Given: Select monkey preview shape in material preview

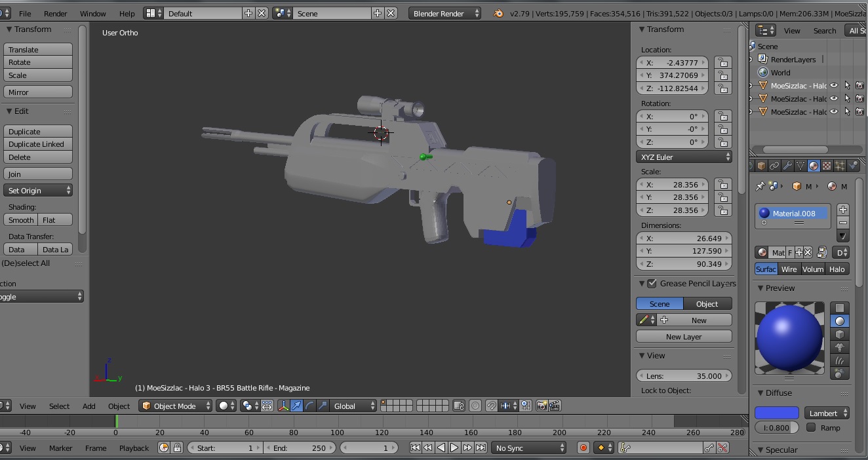Looking at the screenshot, I should [839, 347].
